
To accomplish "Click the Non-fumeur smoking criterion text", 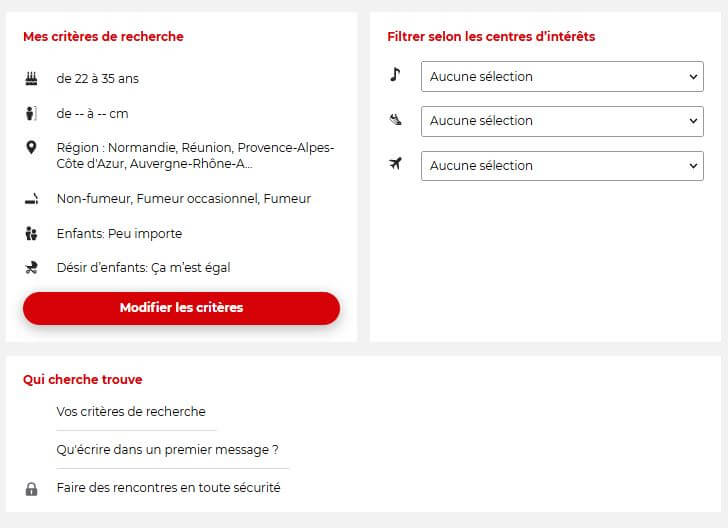I will pos(183,199).
